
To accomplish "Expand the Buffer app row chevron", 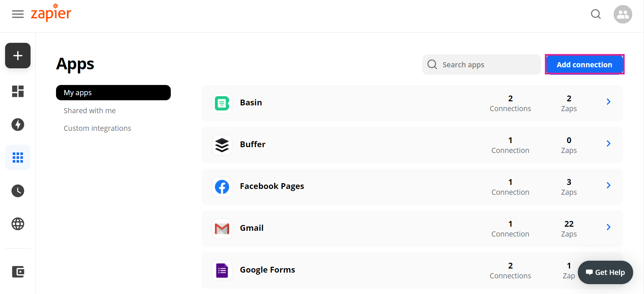I will (608, 143).
